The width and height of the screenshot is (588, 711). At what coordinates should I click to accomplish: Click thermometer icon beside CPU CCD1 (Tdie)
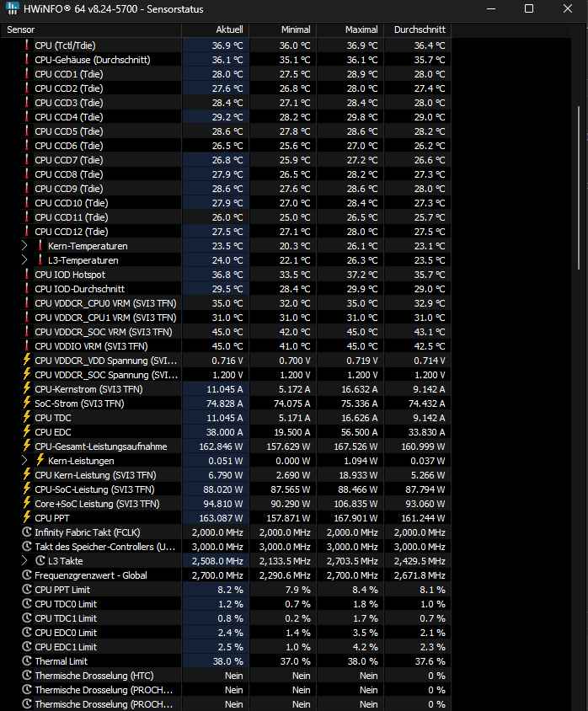click(x=27, y=73)
